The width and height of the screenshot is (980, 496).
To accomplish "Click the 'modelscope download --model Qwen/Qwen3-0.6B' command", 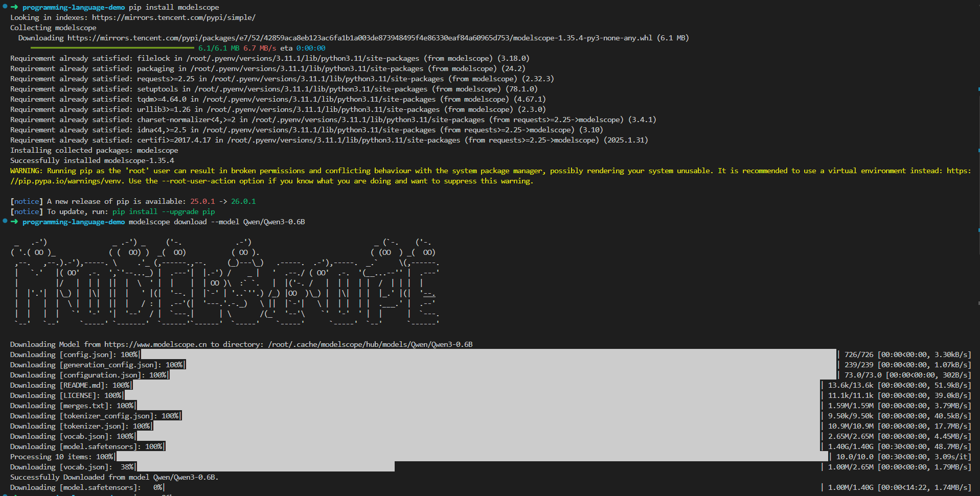I will [x=217, y=222].
